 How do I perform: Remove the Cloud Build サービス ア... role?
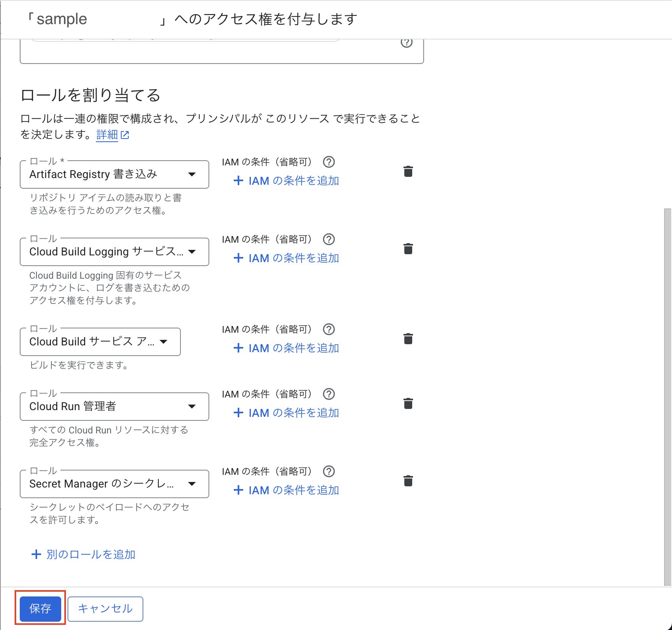(x=408, y=339)
